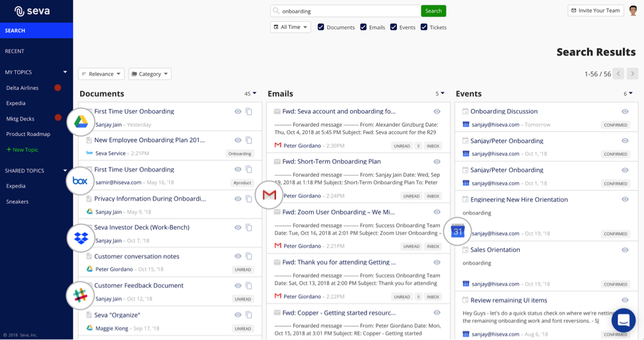Viewport: 644px width, 340px height.
Task: Open the Category filter dropdown
Action: point(150,74)
